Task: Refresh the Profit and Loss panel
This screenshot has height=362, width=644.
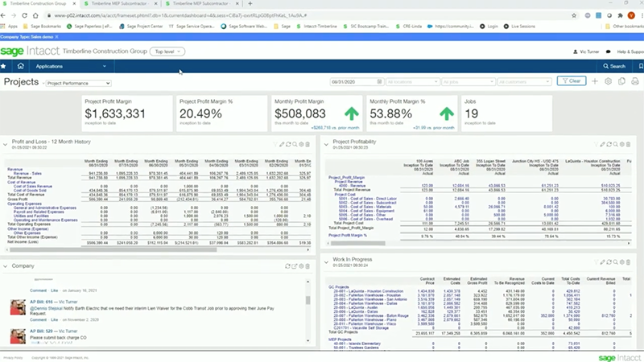Action: [288, 145]
